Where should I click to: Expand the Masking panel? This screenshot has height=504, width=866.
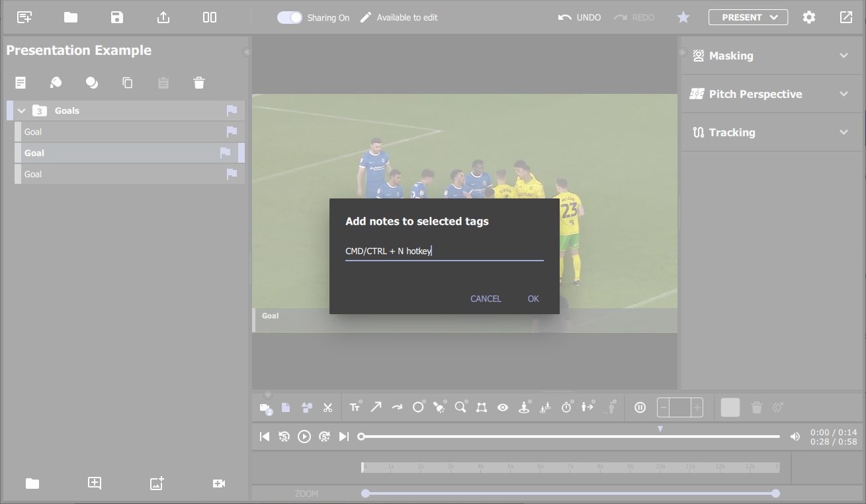[x=844, y=56]
